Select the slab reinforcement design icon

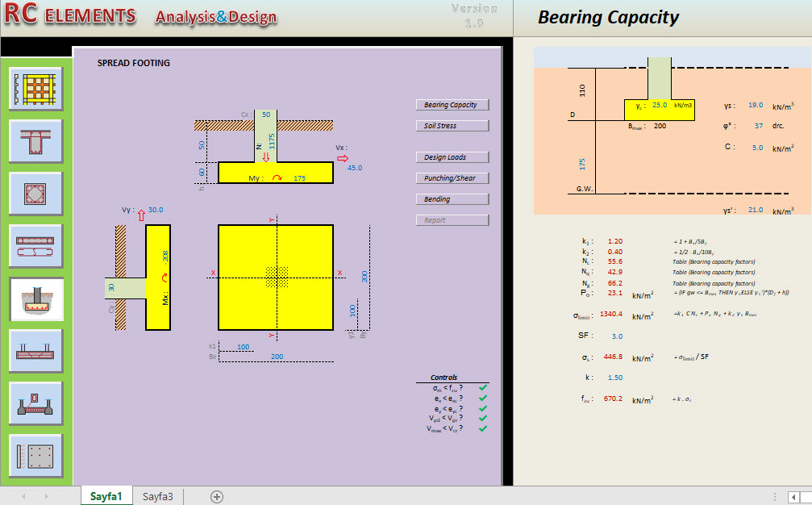(x=36, y=89)
